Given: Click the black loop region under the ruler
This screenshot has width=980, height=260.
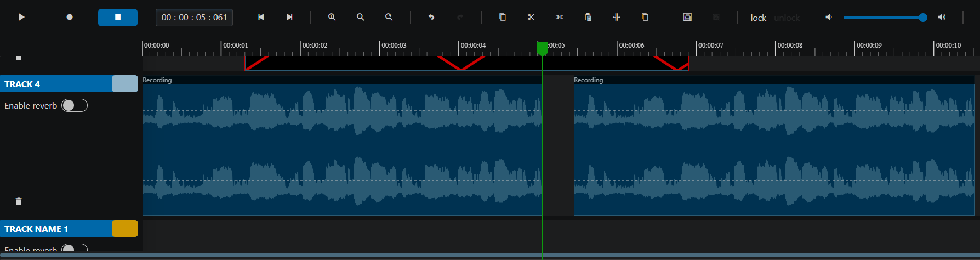Looking at the screenshot, I should point(466,63).
